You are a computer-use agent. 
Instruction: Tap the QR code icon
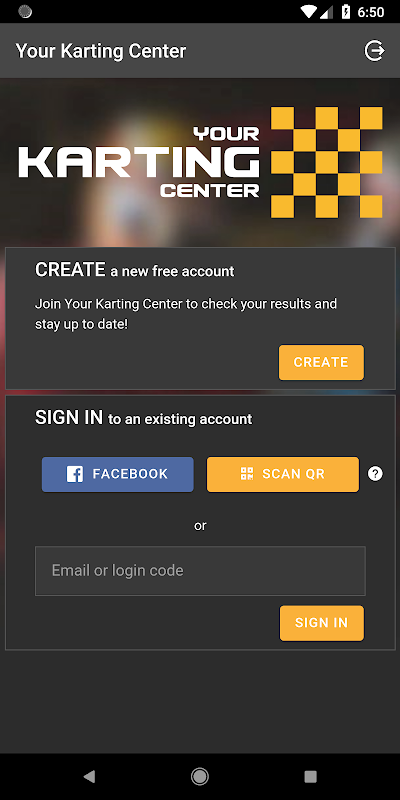pos(247,474)
